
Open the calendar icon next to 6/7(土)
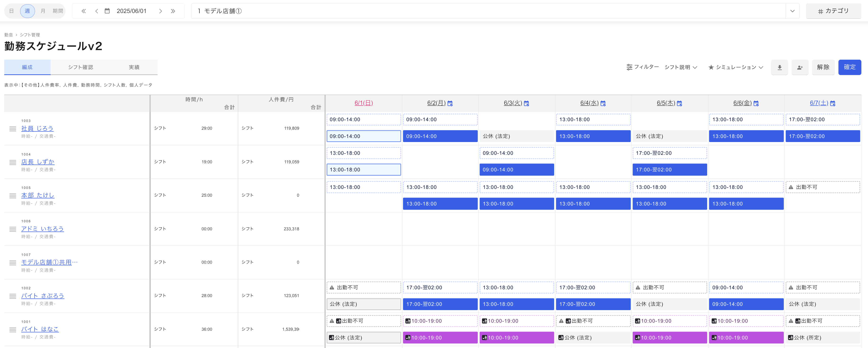point(833,103)
